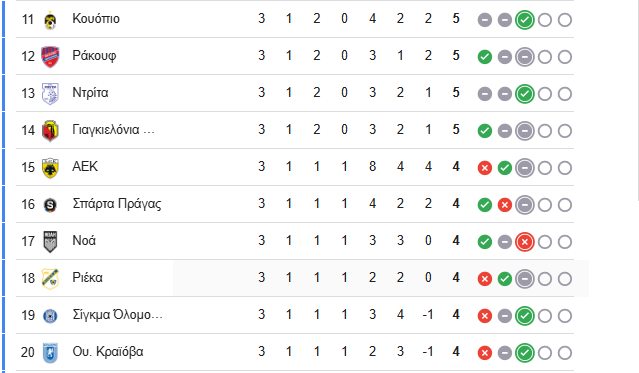Click the Σπάρτα Πράγας round logo
639x373 pixels.
click(x=50, y=205)
